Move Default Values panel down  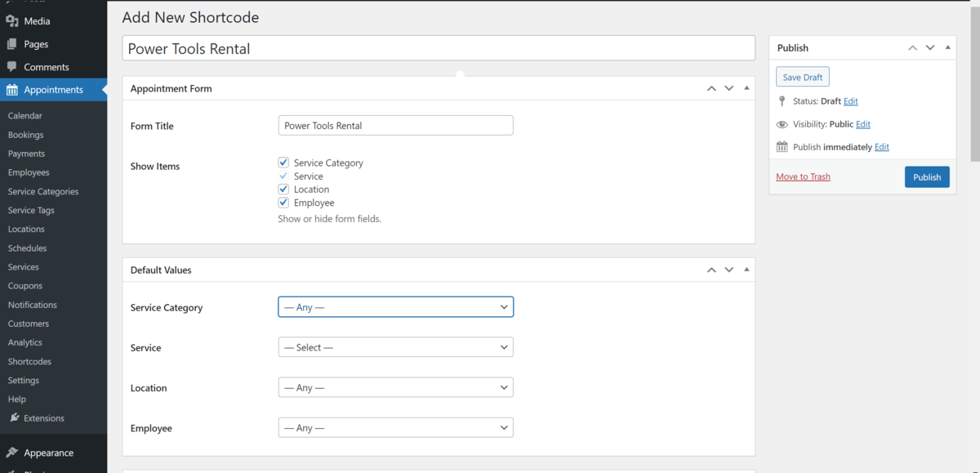[x=729, y=270]
